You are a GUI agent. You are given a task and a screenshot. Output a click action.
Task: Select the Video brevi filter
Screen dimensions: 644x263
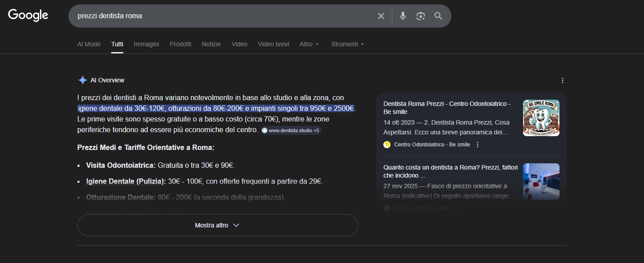[273, 44]
